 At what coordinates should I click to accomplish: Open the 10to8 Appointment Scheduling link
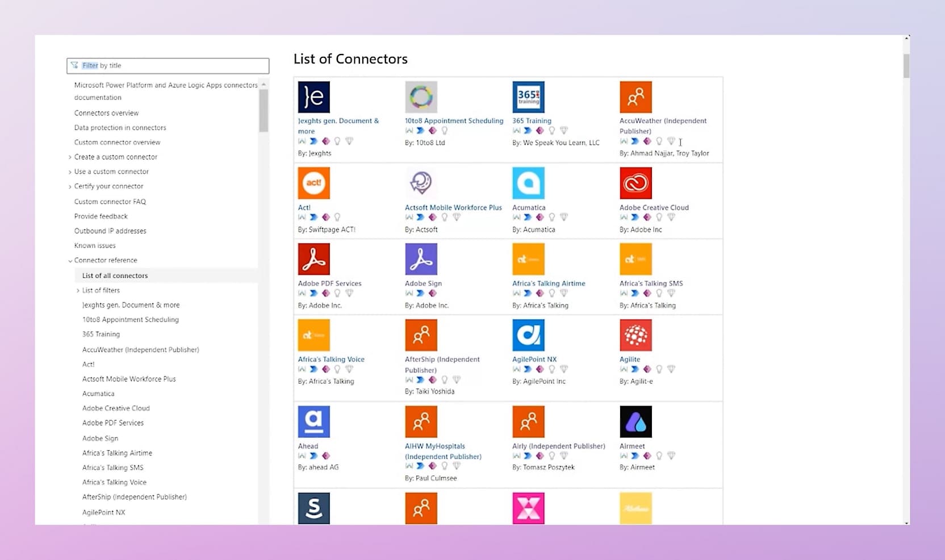point(454,121)
